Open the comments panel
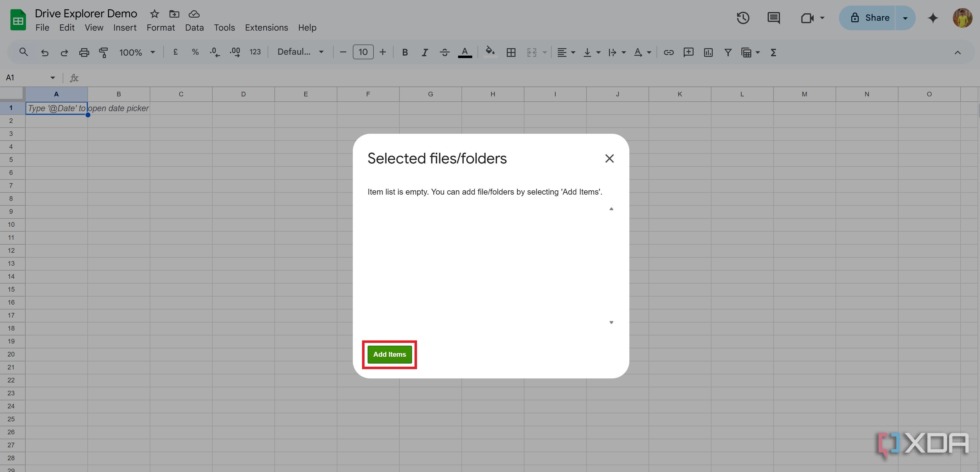Screen dimensions: 980x472 click(x=774, y=18)
